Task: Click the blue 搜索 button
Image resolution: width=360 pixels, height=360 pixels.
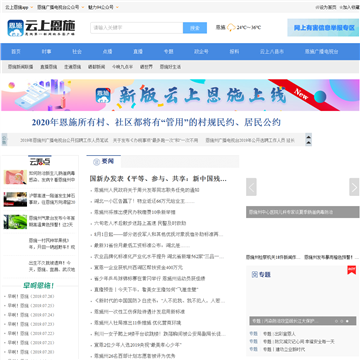Action: tap(195, 28)
